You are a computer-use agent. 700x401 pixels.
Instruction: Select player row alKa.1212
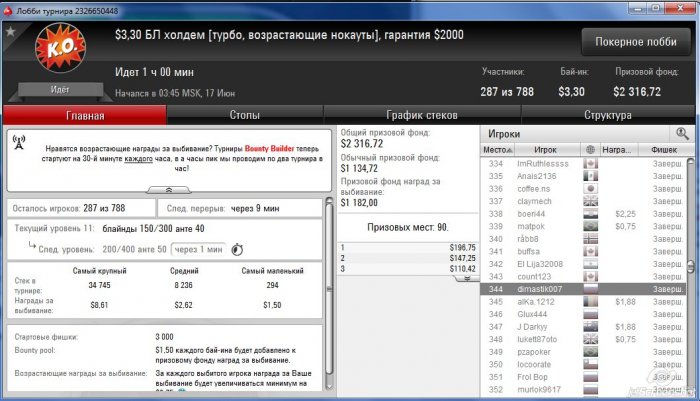click(583, 301)
